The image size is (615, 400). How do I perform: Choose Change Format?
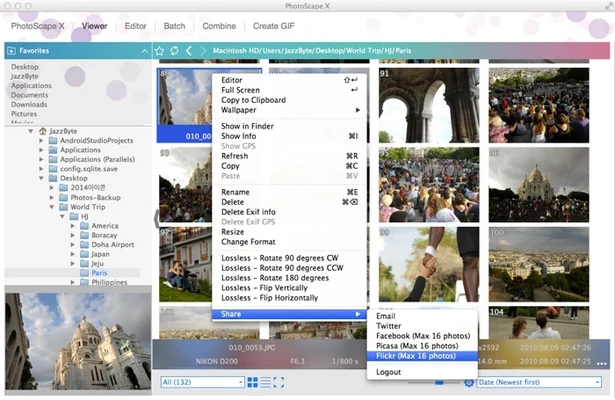click(x=289, y=242)
